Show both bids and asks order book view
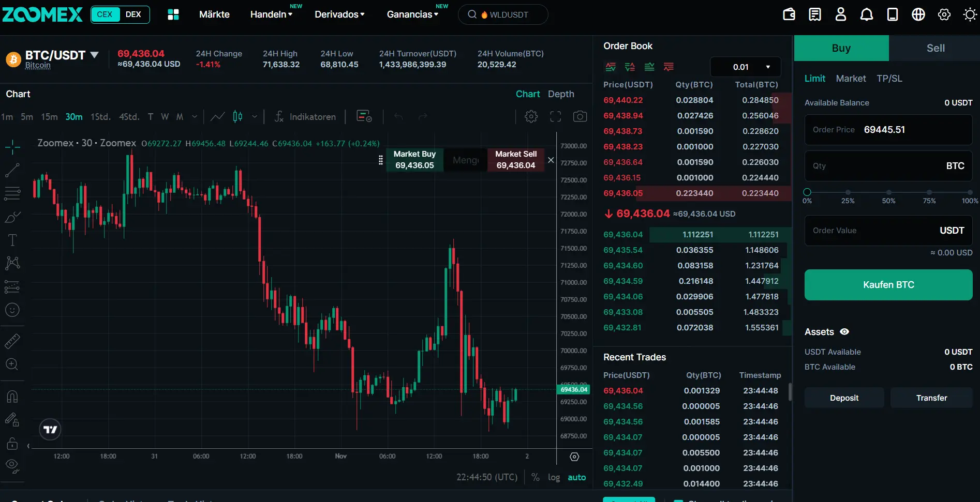Image resolution: width=980 pixels, height=502 pixels. pos(611,67)
